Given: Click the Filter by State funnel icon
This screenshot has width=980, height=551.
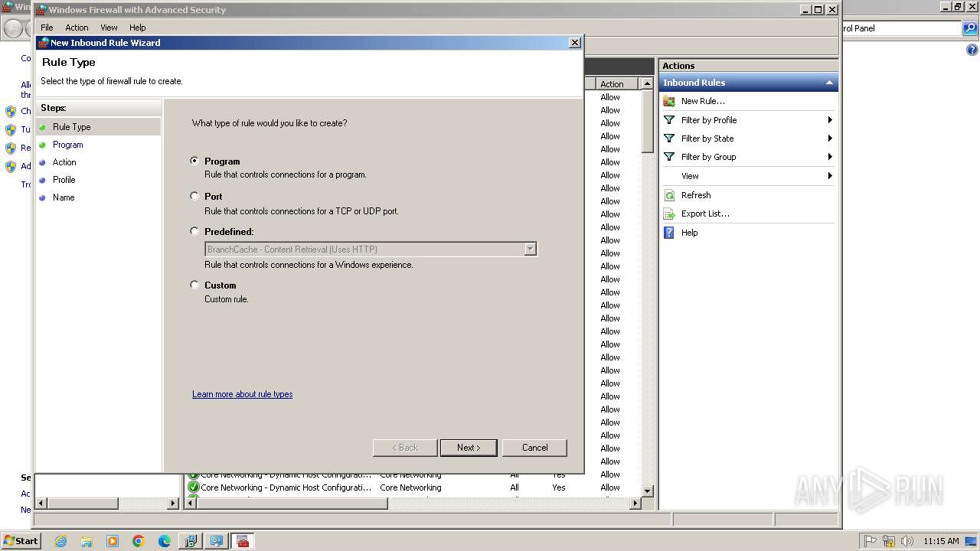Looking at the screenshot, I should [669, 139].
